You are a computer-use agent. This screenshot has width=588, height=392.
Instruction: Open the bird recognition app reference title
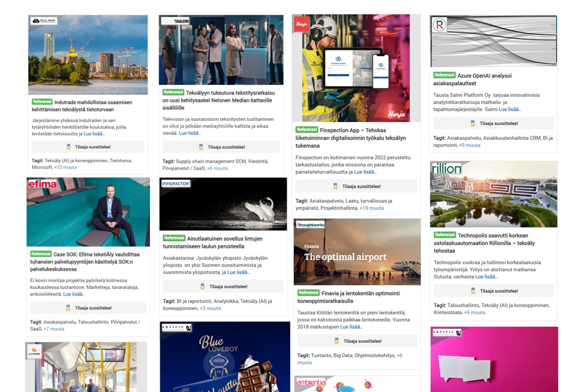[213, 242]
